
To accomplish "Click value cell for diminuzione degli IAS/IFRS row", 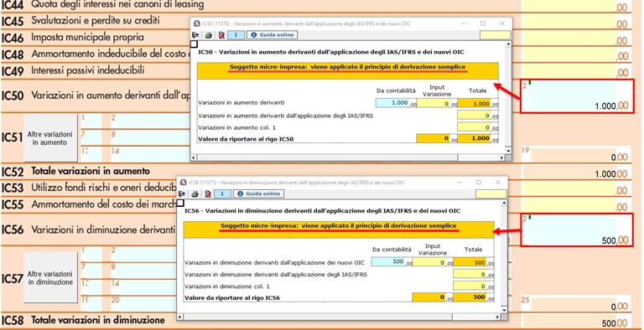I will [x=470, y=274].
